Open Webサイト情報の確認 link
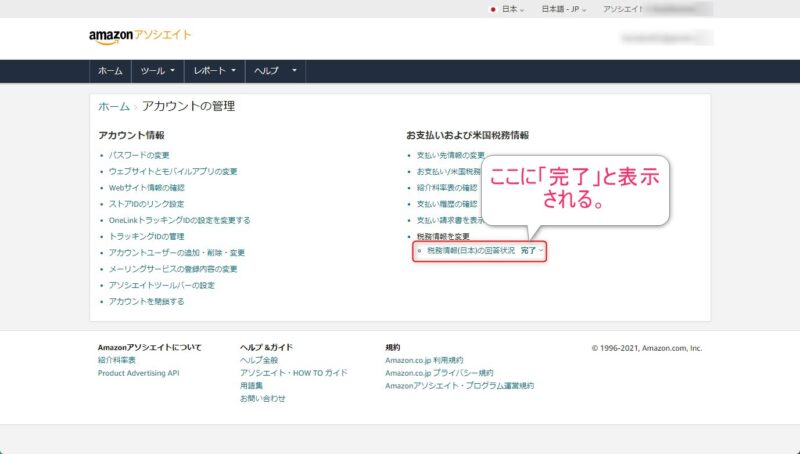 click(146, 188)
